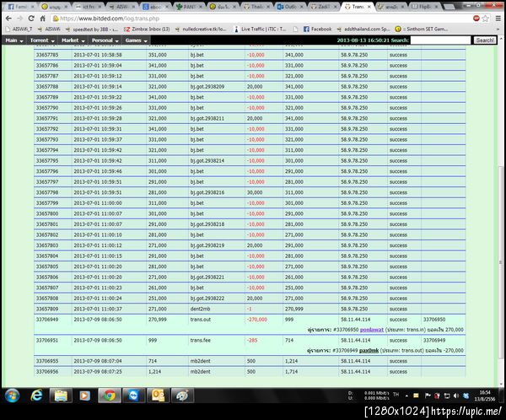Switch to the Facebook browser tab
The width and height of the screenshot is (506, 420).
pyautogui.click(x=20, y=7)
